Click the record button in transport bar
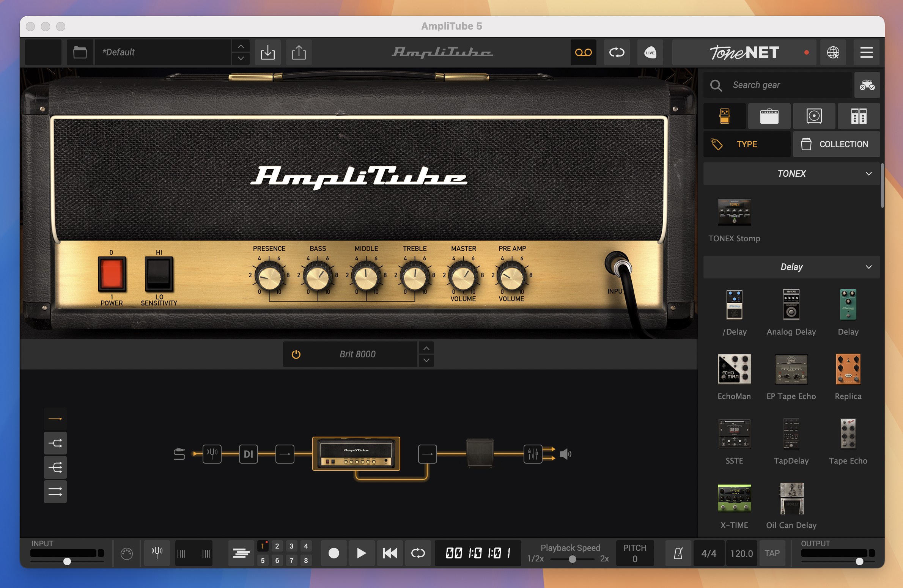The width and height of the screenshot is (903, 588). pyautogui.click(x=333, y=552)
